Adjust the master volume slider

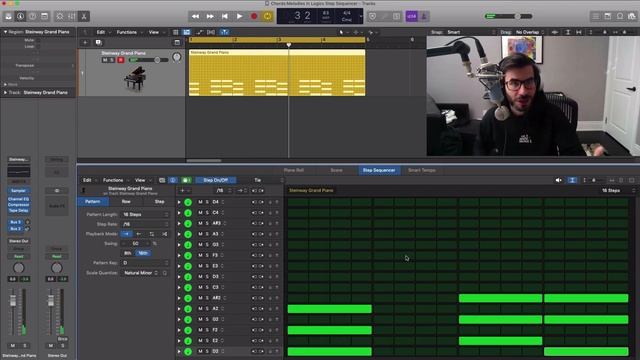[509, 16]
